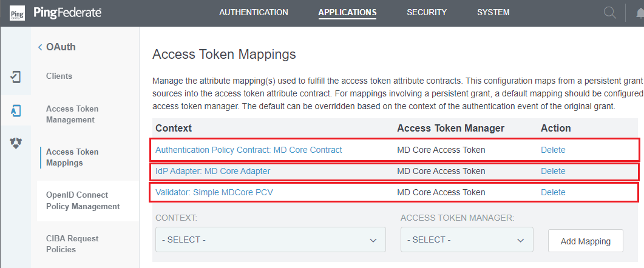Open the SYSTEM top menu
644x268 pixels.
pos(493,12)
